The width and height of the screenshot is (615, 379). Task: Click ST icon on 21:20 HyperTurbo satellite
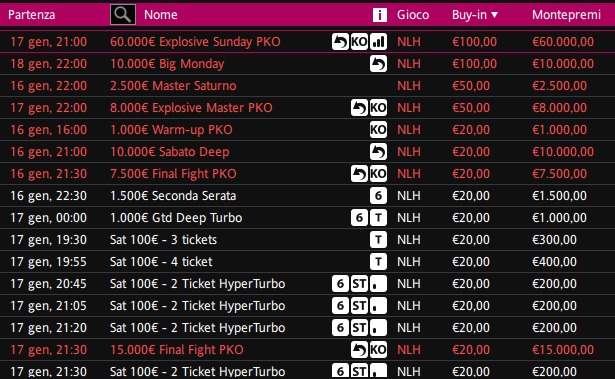click(x=359, y=327)
